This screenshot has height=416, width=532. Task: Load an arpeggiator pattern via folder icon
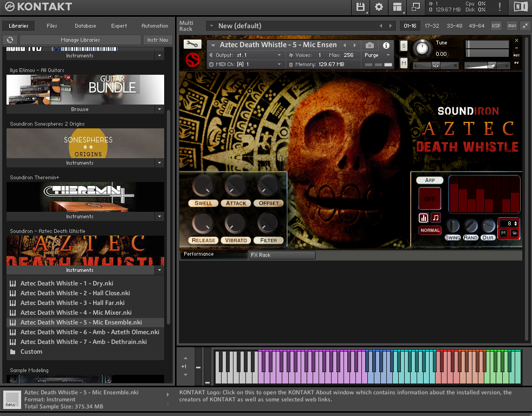click(x=514, y=233)
